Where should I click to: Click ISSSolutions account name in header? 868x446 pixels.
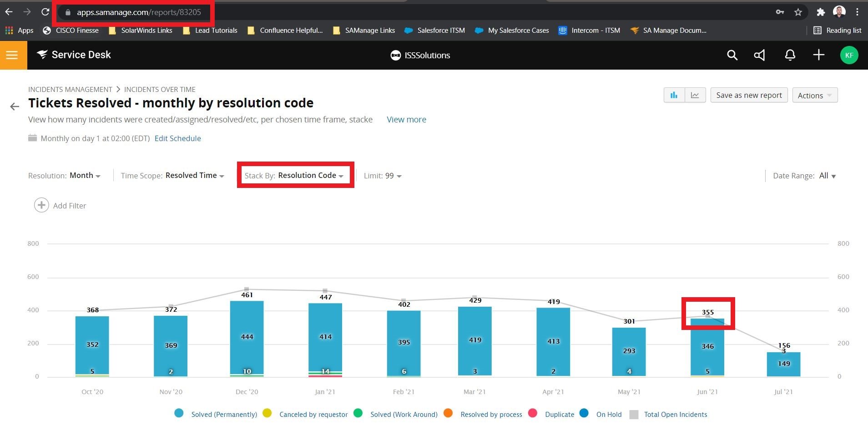coord(420,55)
